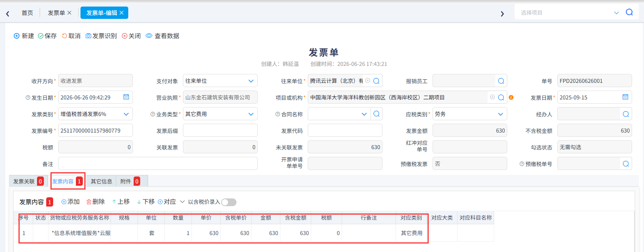
Task: Go to previous tabs with left arrow
Action: coord(8,13)
